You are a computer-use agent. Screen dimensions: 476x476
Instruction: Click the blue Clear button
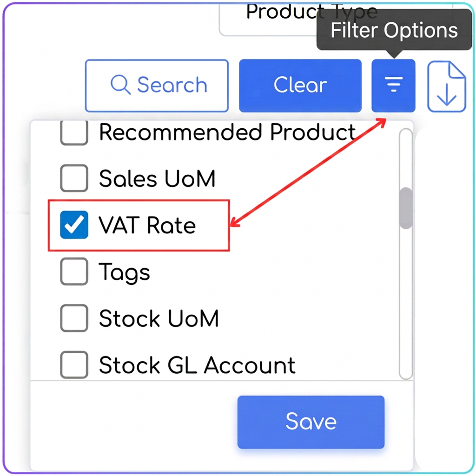(300, 86)
